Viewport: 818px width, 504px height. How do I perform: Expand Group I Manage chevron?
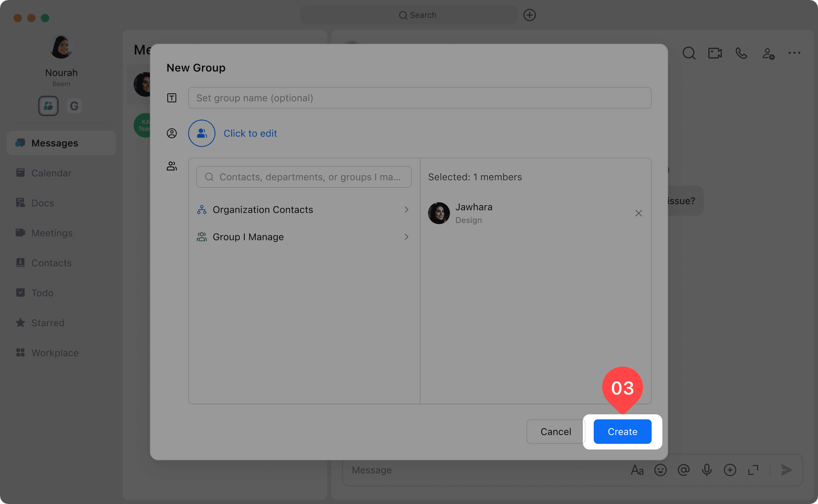click(x=406, y=237)
